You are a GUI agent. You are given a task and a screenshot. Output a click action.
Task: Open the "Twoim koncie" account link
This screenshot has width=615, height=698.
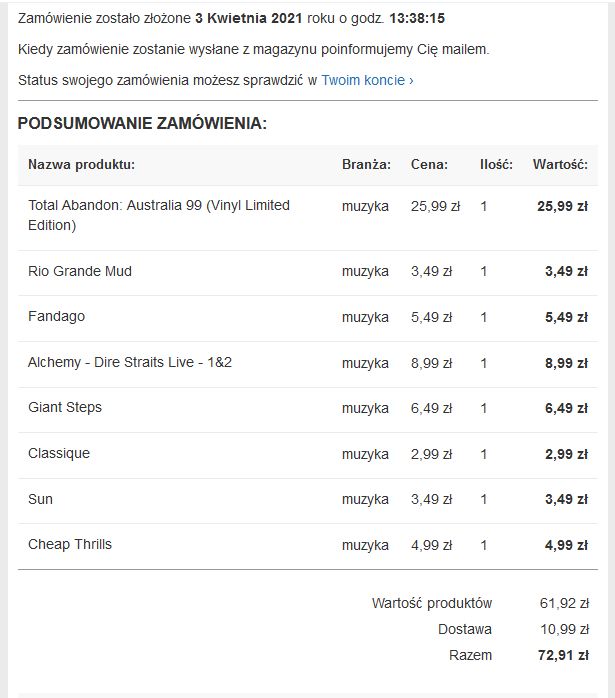[x=367, y=80]
